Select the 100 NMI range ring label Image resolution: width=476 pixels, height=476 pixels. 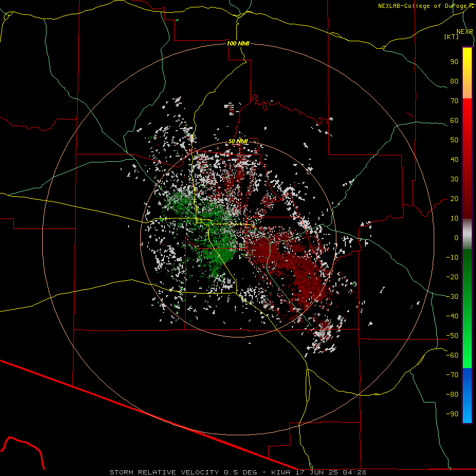pos(238,43)
